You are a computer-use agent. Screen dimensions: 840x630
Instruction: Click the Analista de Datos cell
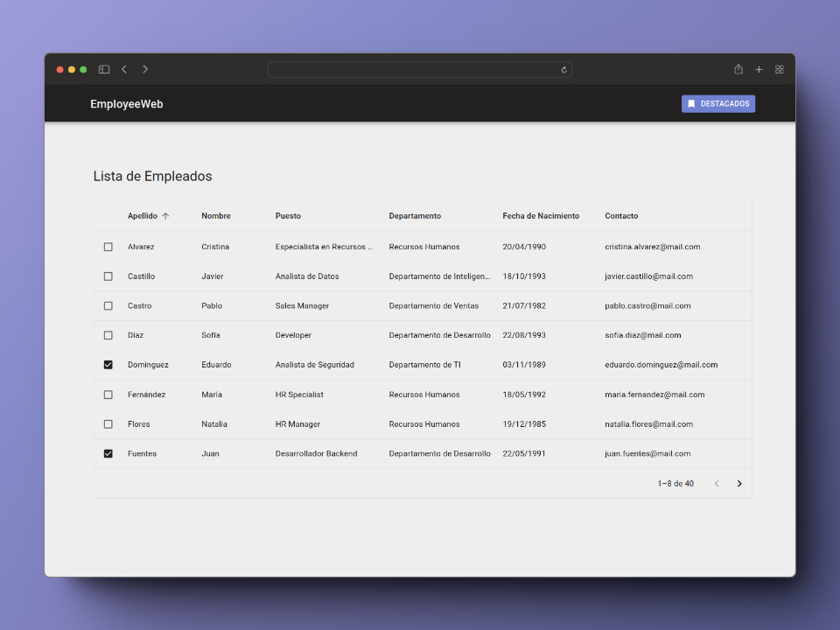307,276
